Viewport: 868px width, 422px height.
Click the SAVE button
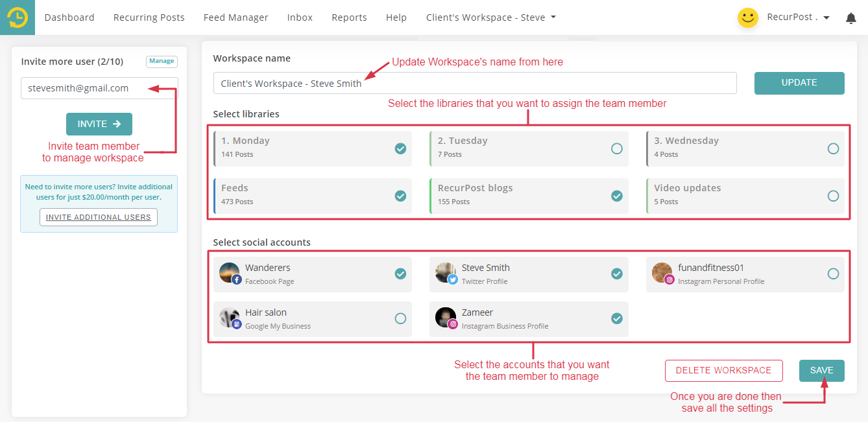click(x=821, y=371)
